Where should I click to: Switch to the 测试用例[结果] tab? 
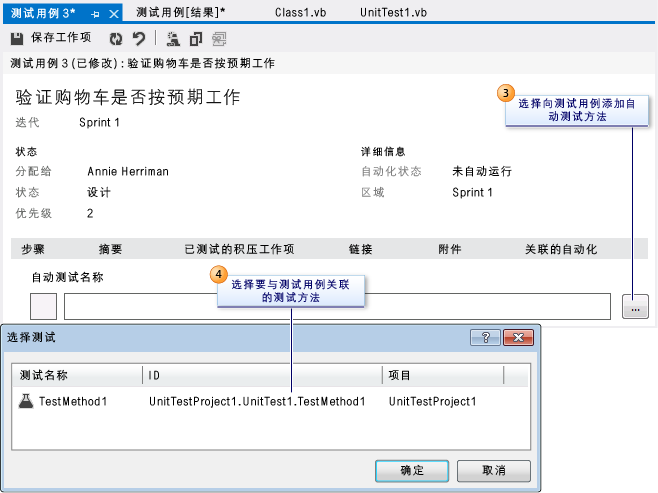[x=181, y=13]
